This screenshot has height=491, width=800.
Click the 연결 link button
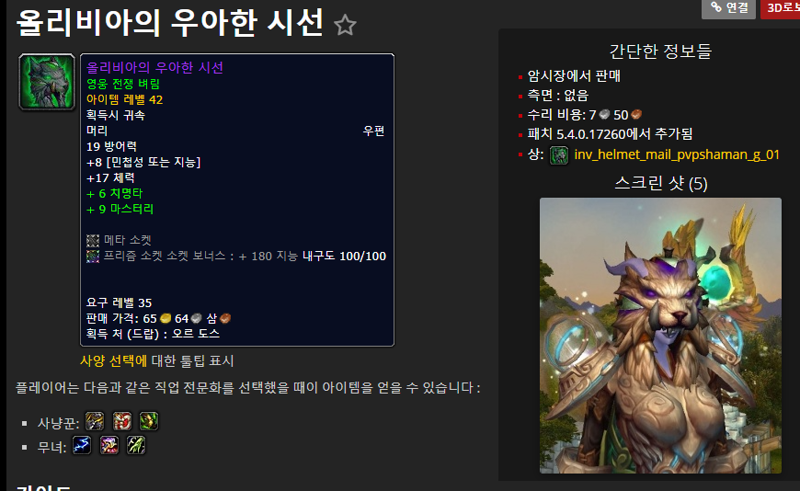[729, 8]
